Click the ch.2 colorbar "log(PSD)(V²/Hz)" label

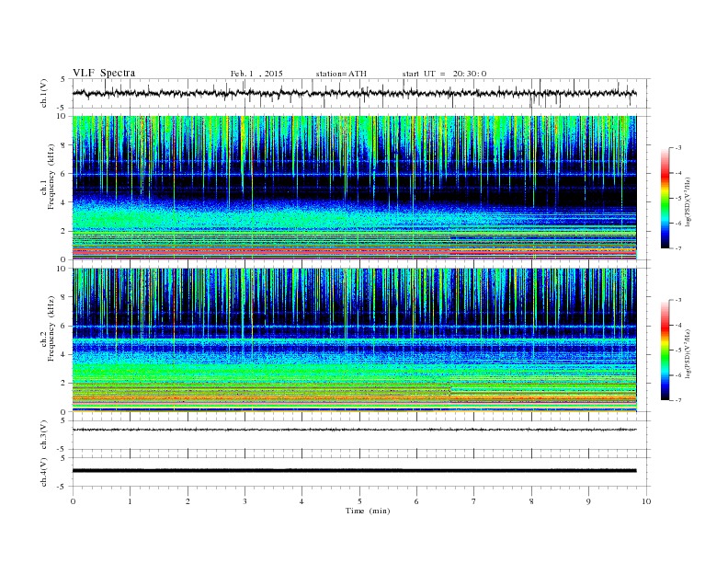click(688, 353)
